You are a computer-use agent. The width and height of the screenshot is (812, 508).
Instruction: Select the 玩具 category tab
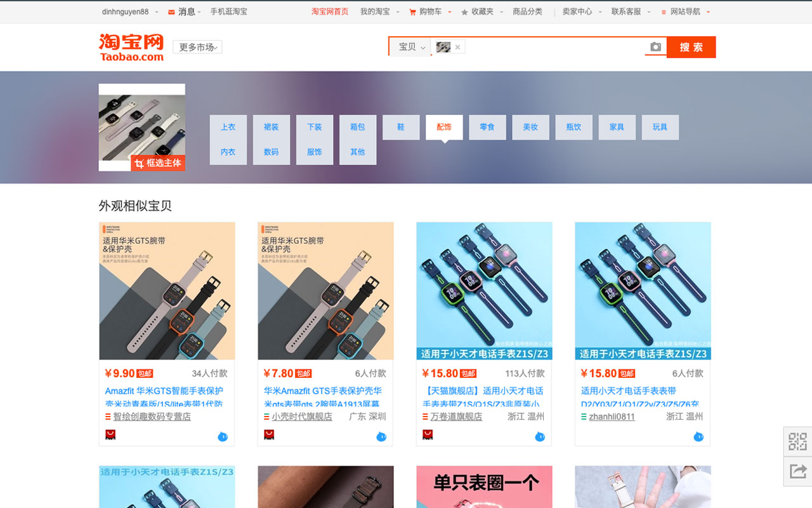click(660, 127)
